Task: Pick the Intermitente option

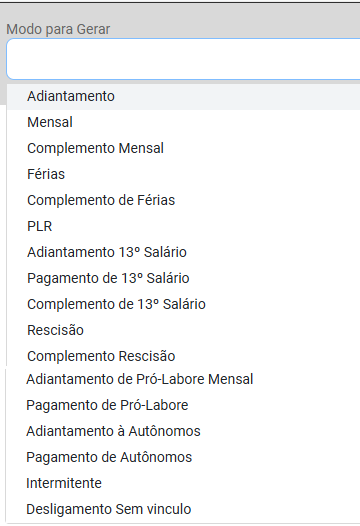Action: [183, 483]
